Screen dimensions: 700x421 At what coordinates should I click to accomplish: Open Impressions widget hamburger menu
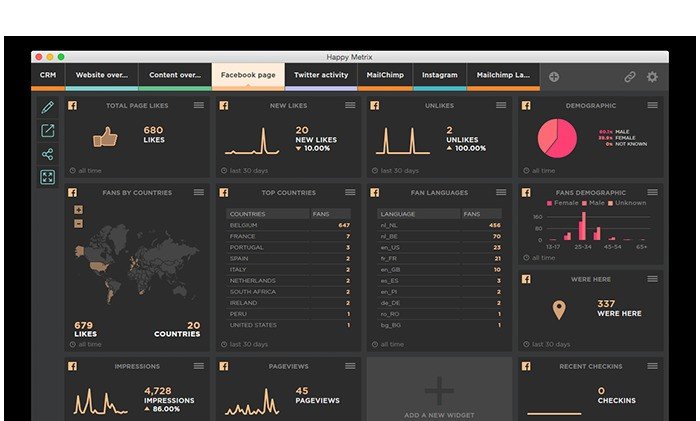coord(199,366)
